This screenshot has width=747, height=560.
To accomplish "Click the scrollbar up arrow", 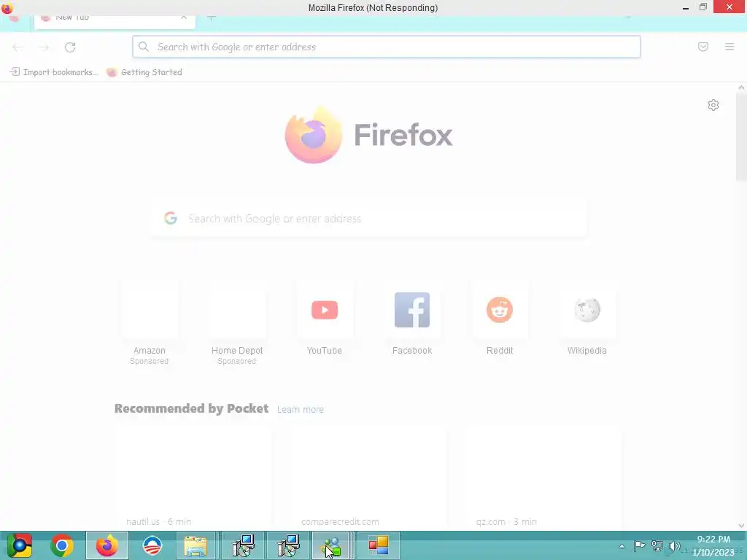I will [x=741, y=87].
